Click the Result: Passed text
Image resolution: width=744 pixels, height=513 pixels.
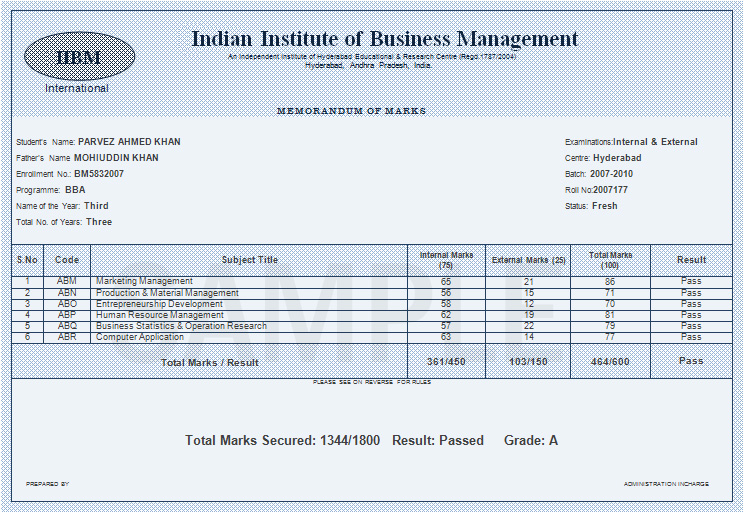(438, 440)
